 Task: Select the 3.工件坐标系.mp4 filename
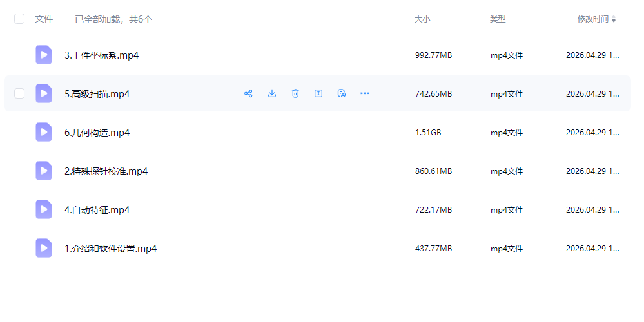pyautogui.click(x=101, y=55)
